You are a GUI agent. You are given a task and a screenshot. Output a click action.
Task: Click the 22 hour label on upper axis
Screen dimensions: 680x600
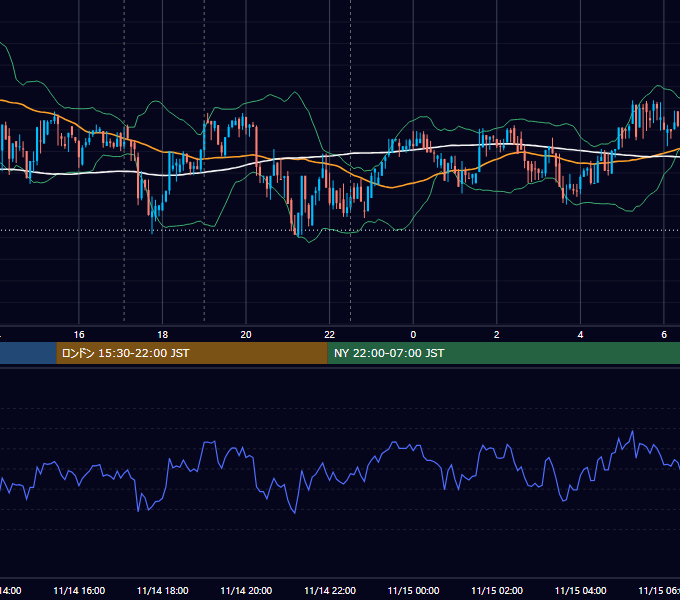click(330, 335)
